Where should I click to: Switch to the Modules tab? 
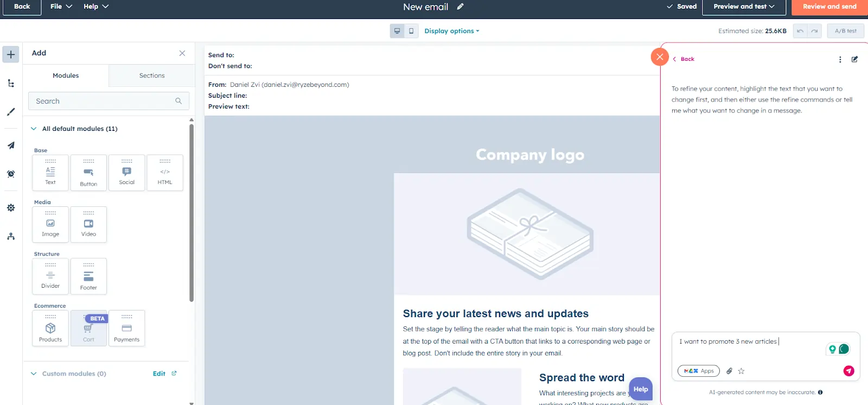point(66,75)
